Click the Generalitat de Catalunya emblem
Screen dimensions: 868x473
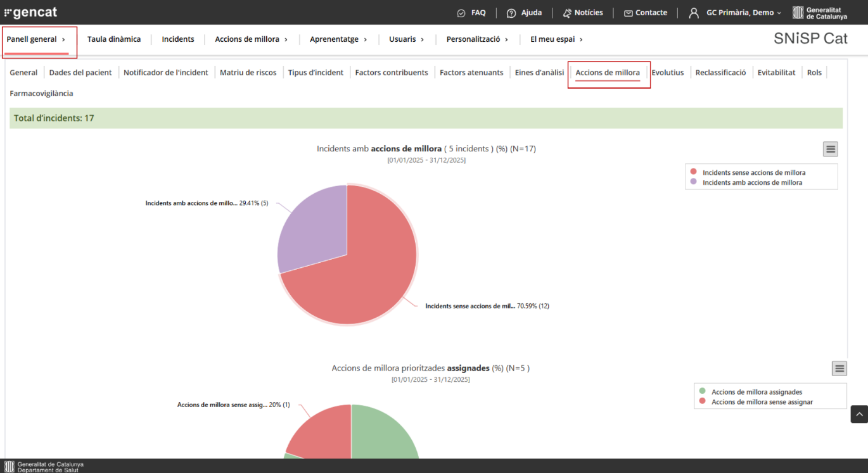click(x=820, y=13)
